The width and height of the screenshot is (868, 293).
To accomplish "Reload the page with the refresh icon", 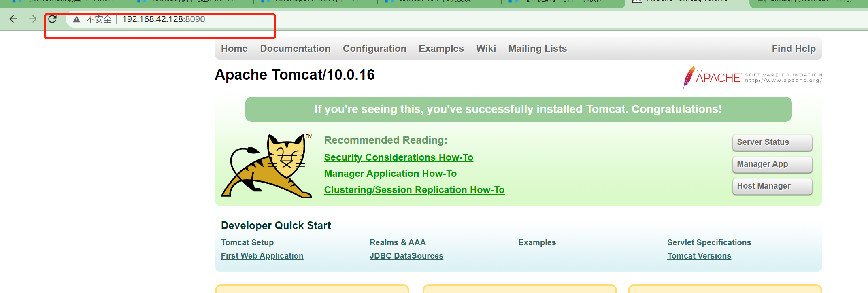I will click(52, 19).
